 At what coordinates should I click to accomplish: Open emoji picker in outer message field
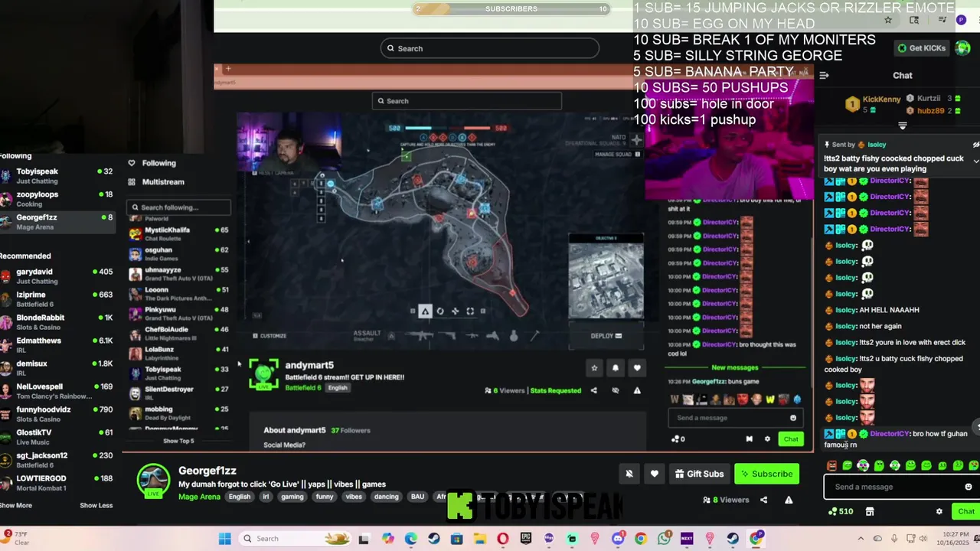tap(968, 487)
